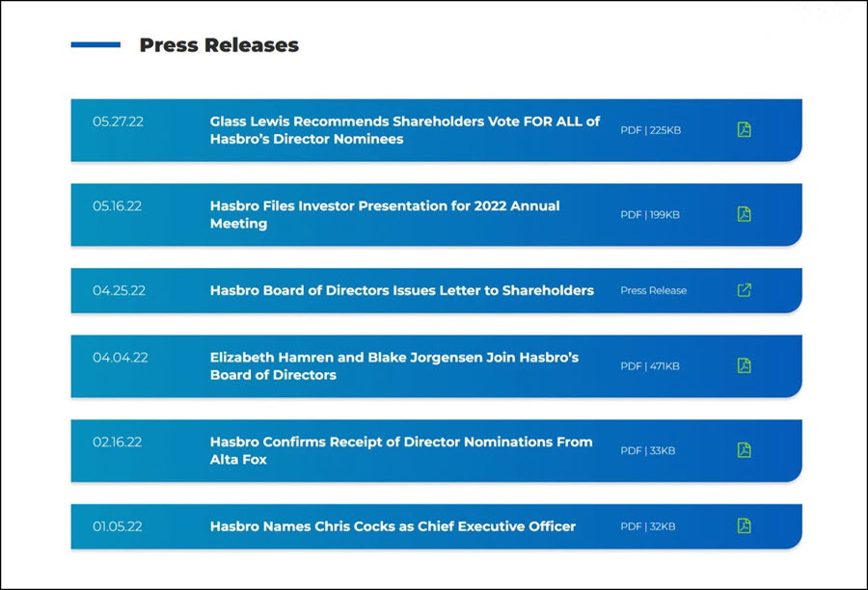Click 'Press Release' type label
This screenshot has height=590, width=868.
click(653, 290)
